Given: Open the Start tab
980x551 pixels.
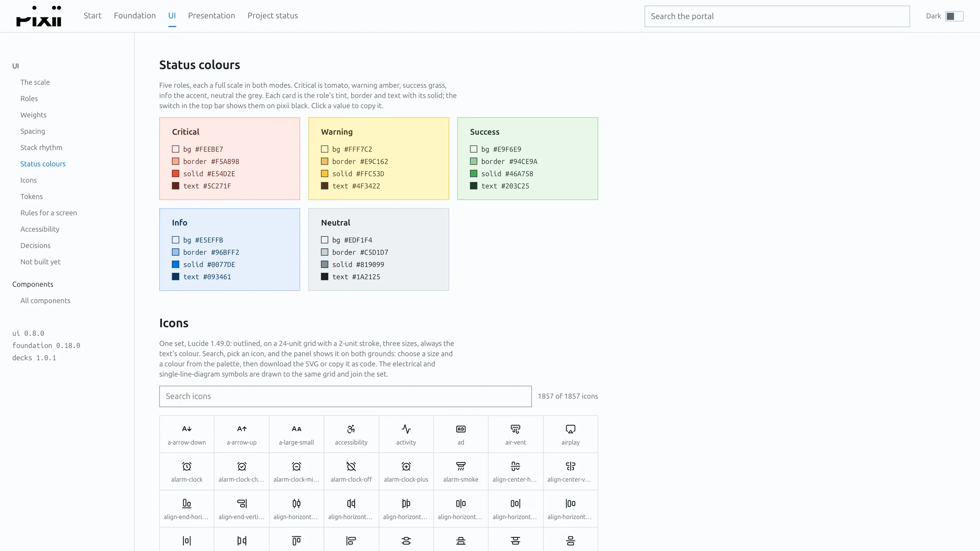Looking at the screenshot, I should pos(93,16).
